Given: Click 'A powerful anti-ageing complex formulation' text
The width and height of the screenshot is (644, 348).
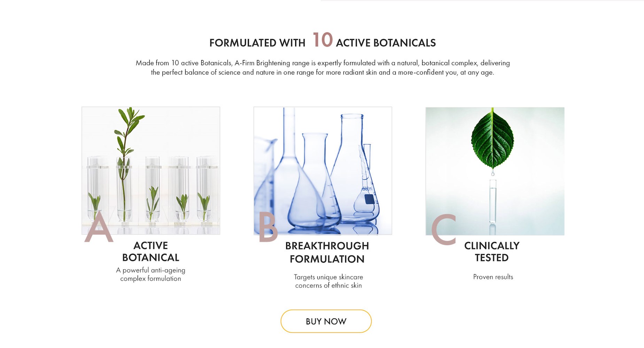Looking at the screenshot, I should coord(150,274).
